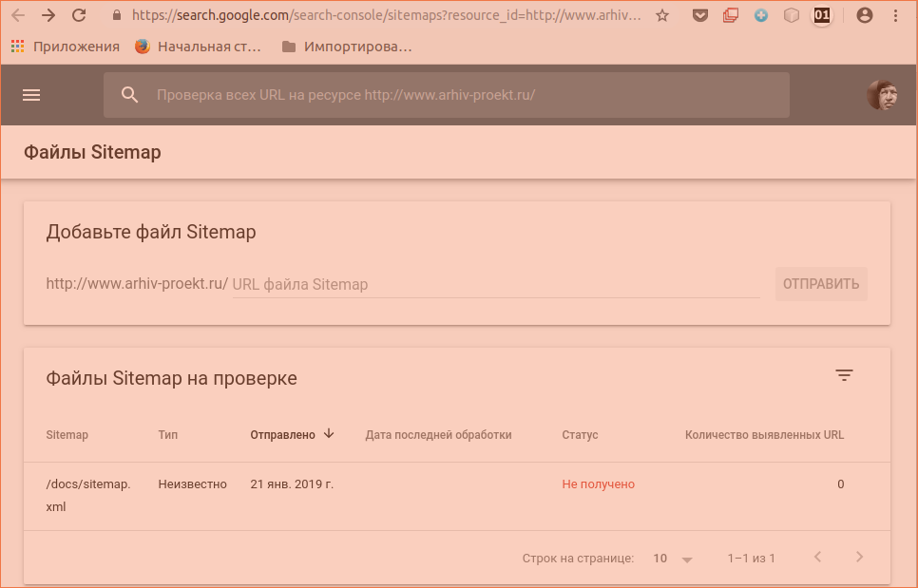Sort by the Отправлено column header
The width and height of the screenshot is (918, 588).
(283, 435)
